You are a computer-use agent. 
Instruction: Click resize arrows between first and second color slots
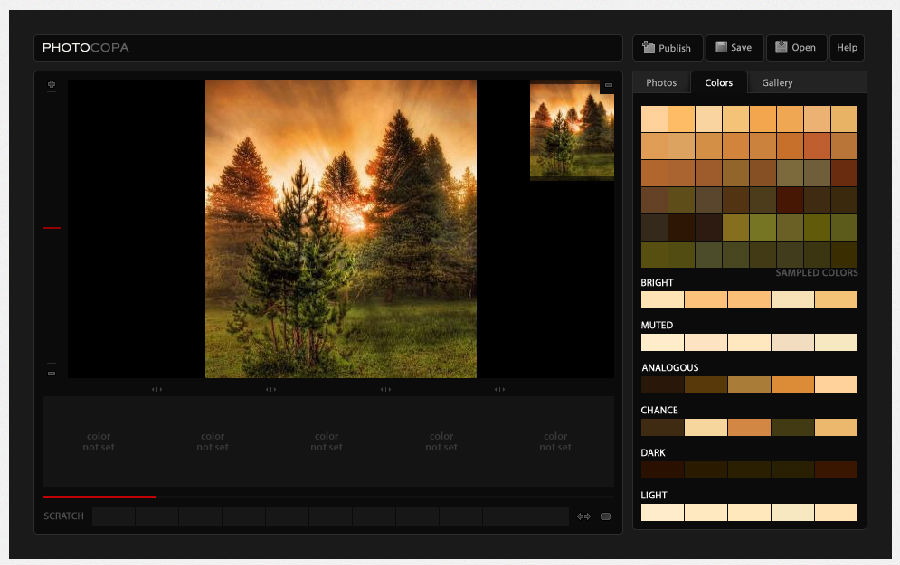point(156,389)
